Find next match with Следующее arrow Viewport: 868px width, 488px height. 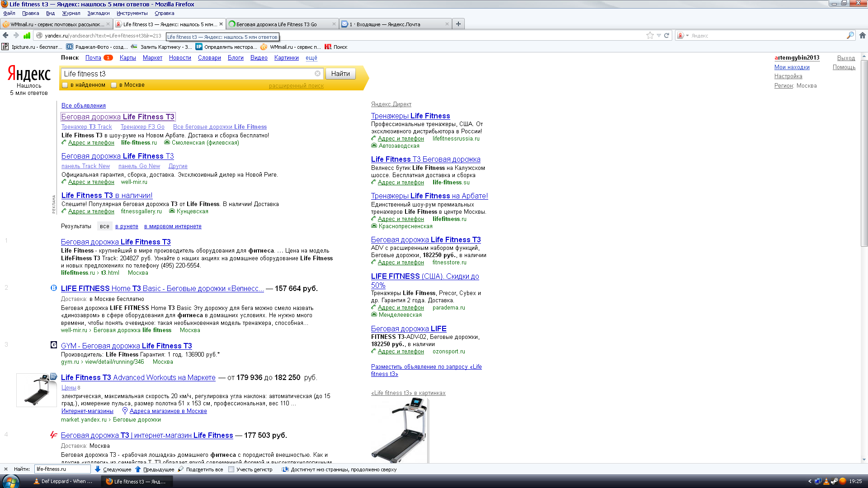113,469
